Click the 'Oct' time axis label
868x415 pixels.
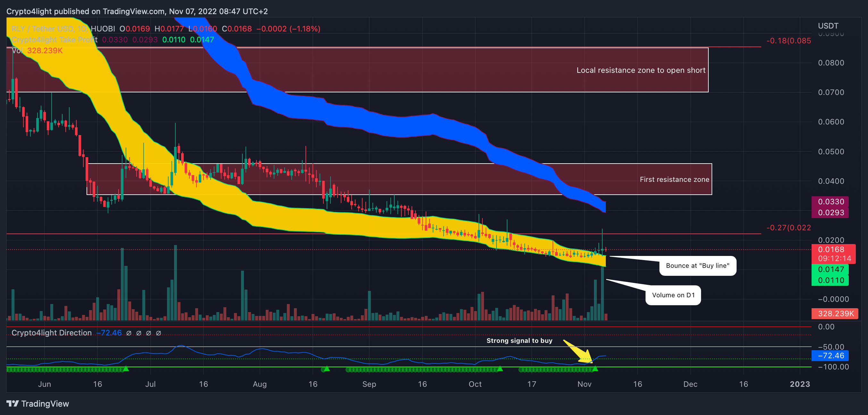click(x=475, y=384)
